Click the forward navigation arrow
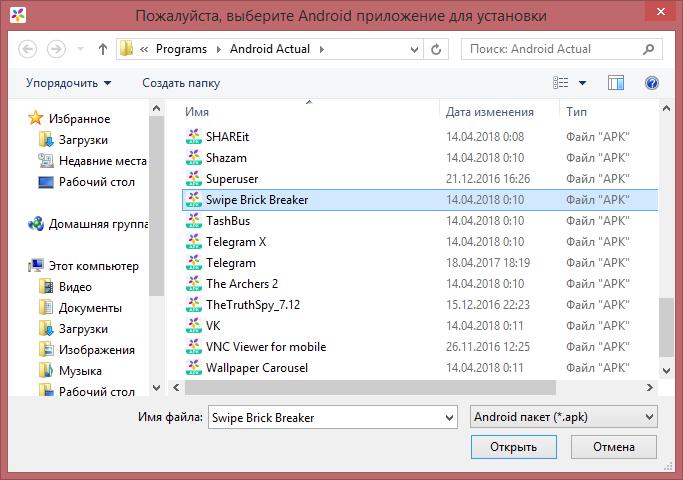The height and width of the screenshot is (480, 683). pos(56,49)
